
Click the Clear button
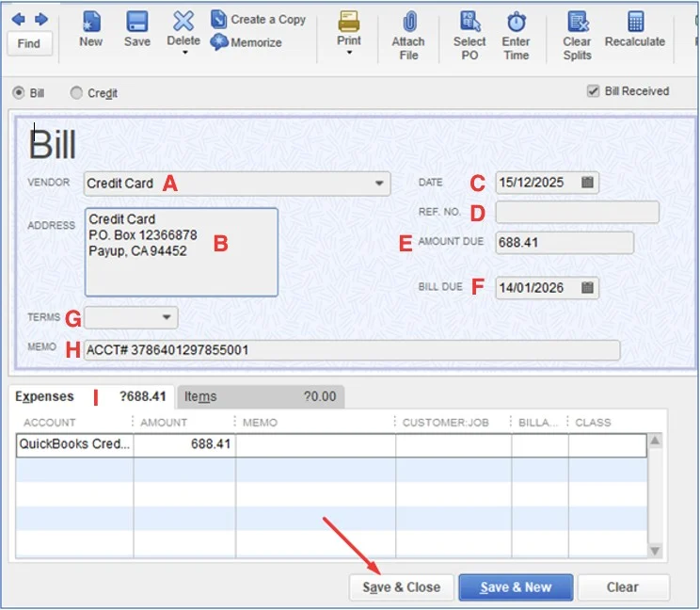623,587
